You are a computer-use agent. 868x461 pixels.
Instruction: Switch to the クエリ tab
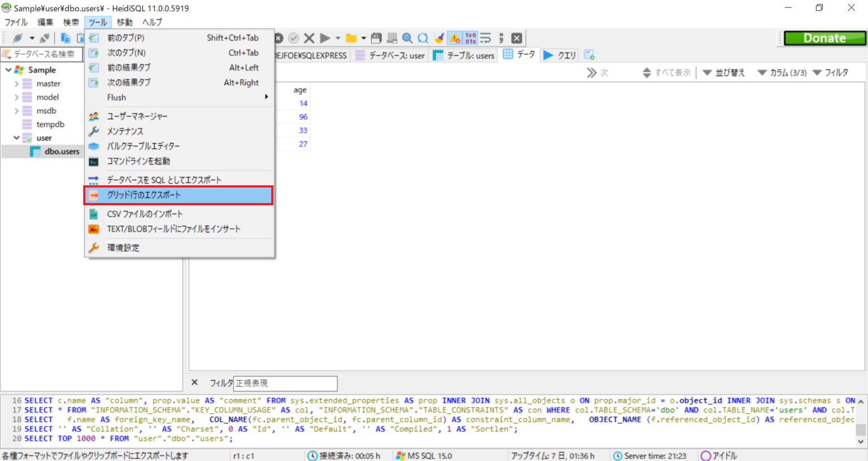[x=558, y=55]
